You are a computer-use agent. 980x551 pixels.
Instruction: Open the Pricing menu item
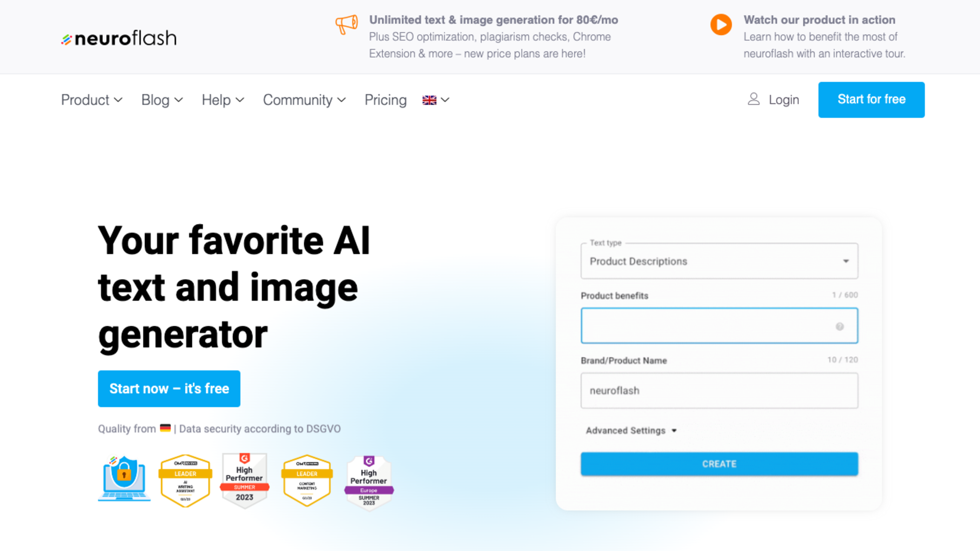coord(385,99)
